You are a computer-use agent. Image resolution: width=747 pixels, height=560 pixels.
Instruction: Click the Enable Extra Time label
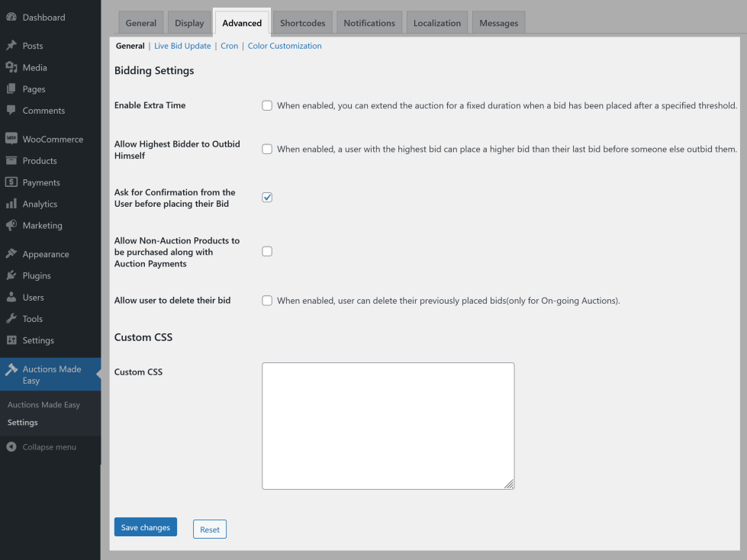(x=150, y=105)
